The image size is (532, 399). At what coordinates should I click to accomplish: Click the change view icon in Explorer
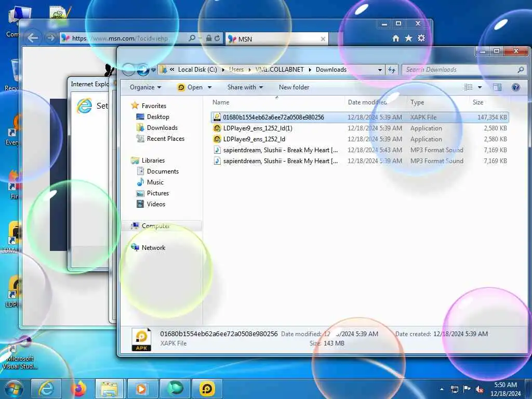(x=469, y=87)
